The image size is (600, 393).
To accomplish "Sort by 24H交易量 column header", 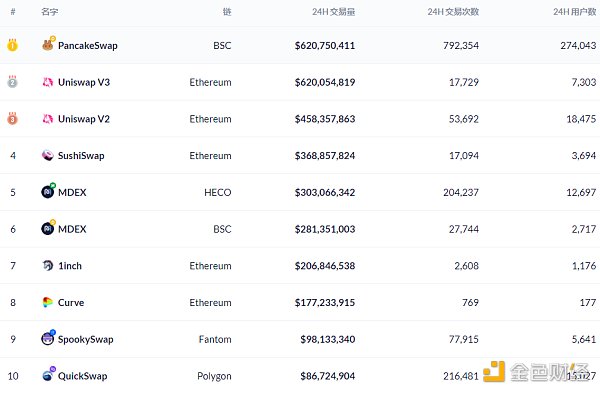I will coord(333,12).
